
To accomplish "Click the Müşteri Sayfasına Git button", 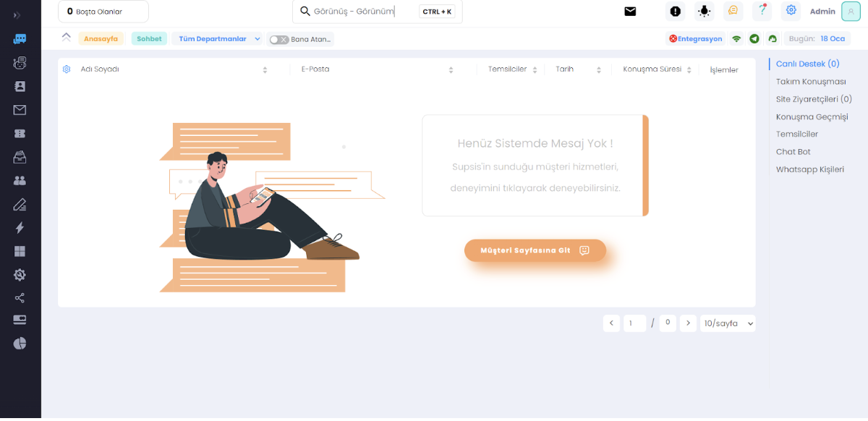I will tap(535, 250).
